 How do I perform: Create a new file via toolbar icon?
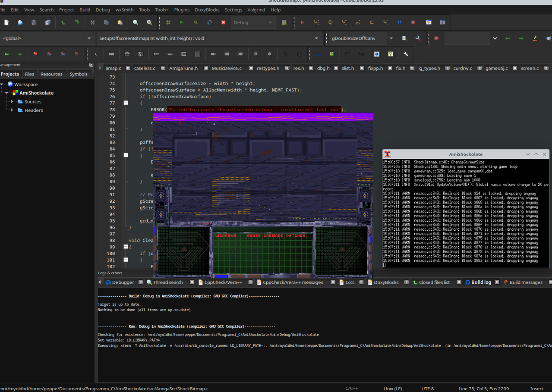coord(6,22)
